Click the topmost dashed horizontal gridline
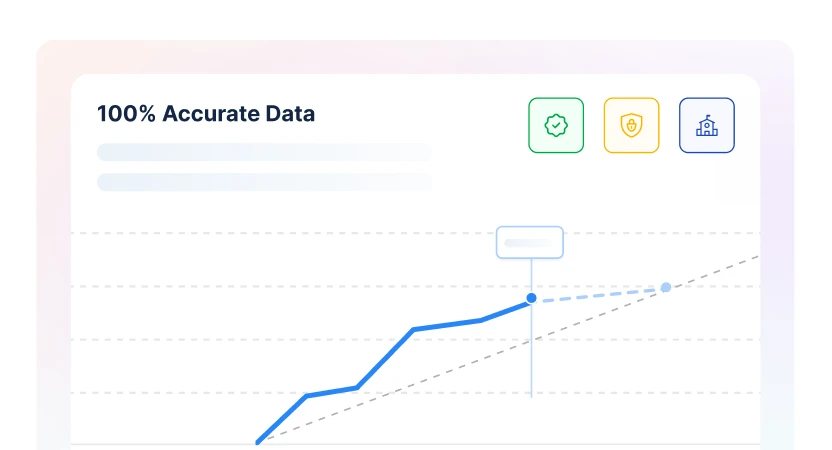Screen dimensions: 832x450 (x=300, y=234)
